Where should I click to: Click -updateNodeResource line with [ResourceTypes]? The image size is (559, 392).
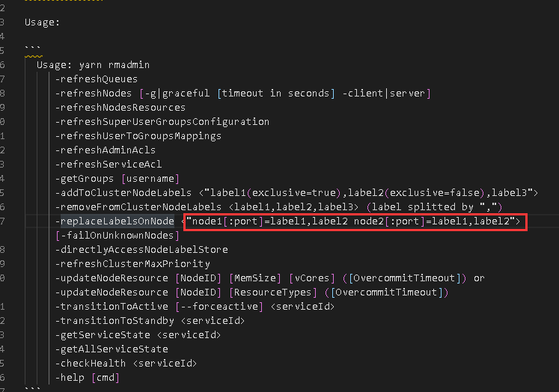(x=251, y=293)
